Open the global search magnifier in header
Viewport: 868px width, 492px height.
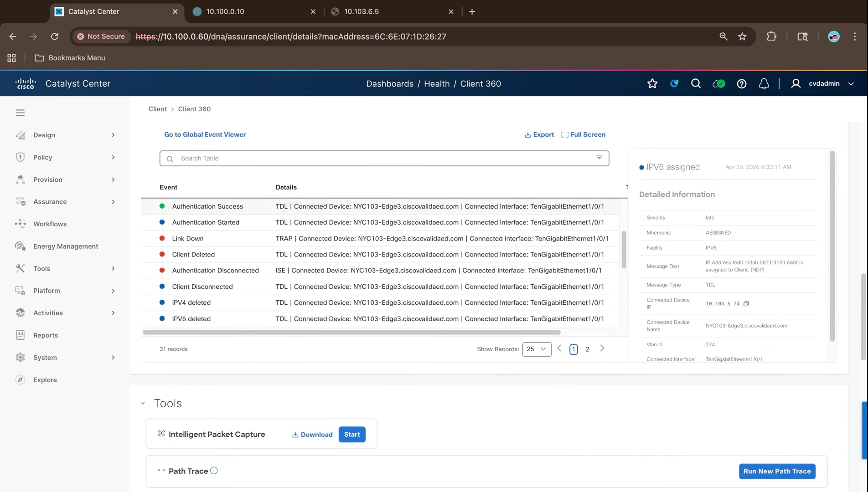click(x=696, y=83)
